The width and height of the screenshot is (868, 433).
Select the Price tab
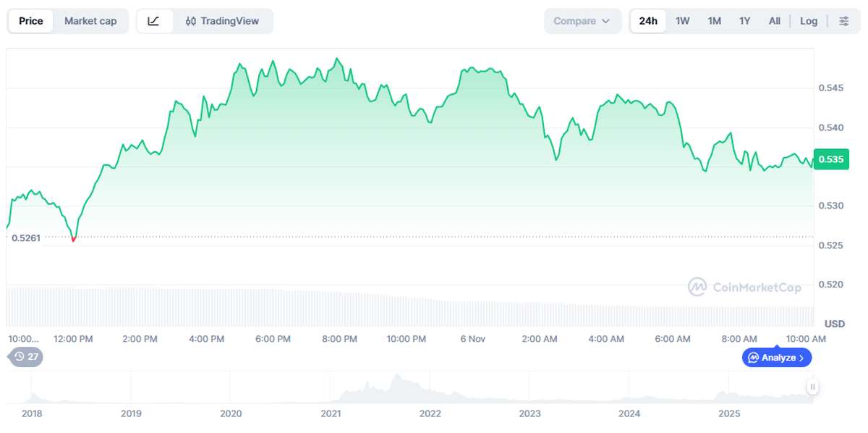31,21
